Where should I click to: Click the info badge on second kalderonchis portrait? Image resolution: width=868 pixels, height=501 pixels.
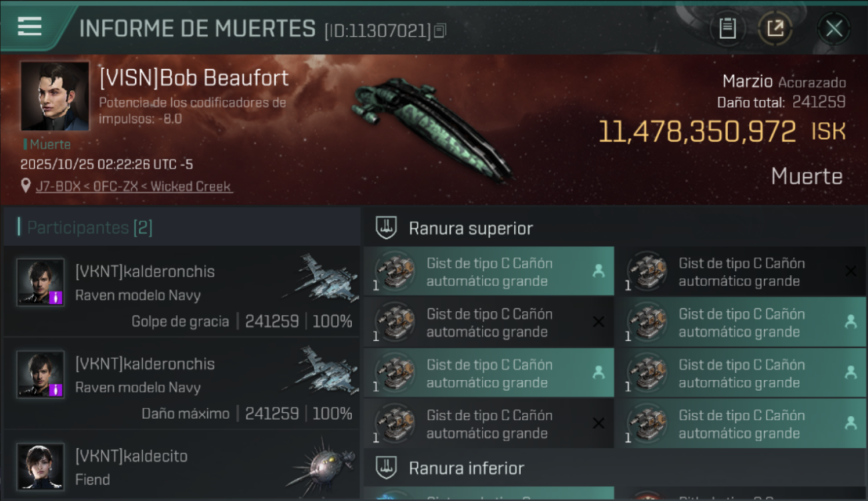(56, 389)
